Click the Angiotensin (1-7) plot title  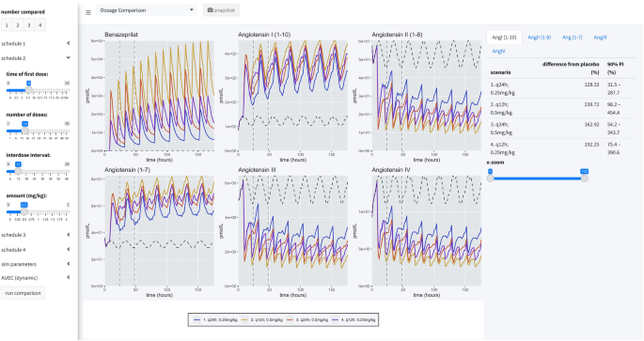click(x=127, y=170)
